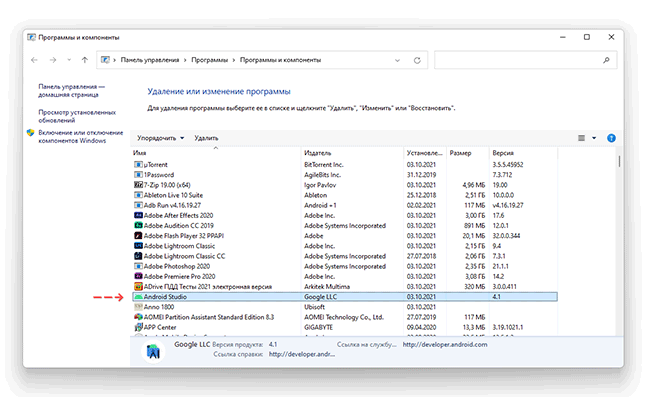The width and height of the screenshot is (650, 397).
Task: Select Adobe After Effects 2020 icon
Action: coord(138,215)
